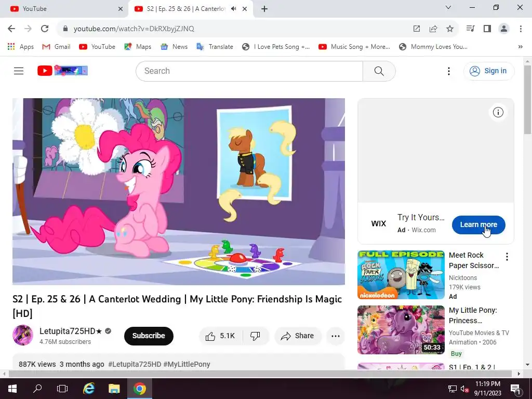
Task: Close the first YouTube tab
Action: click(x=121, y=9)
